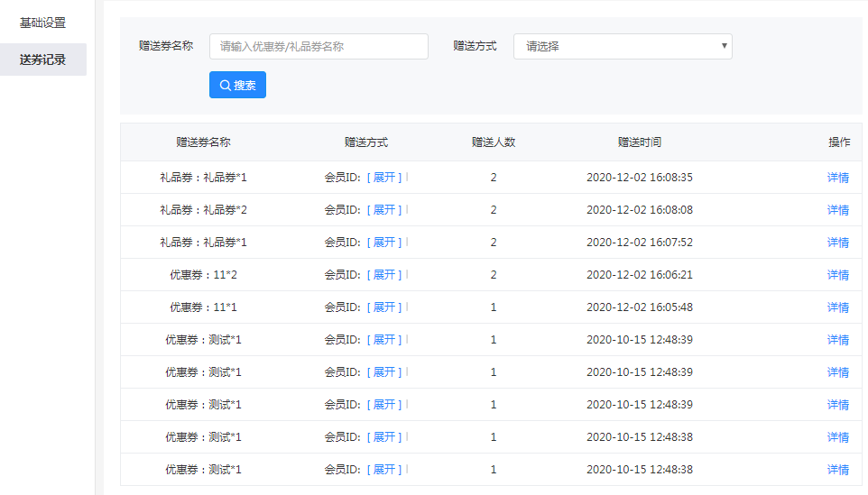Expand member IDs for 16:08:08 record

(384, 210)
